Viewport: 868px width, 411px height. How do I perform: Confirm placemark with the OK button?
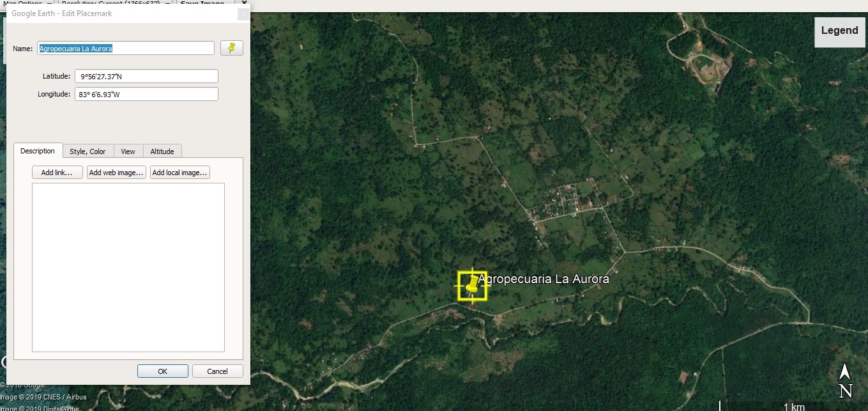[x=162, y=371]
